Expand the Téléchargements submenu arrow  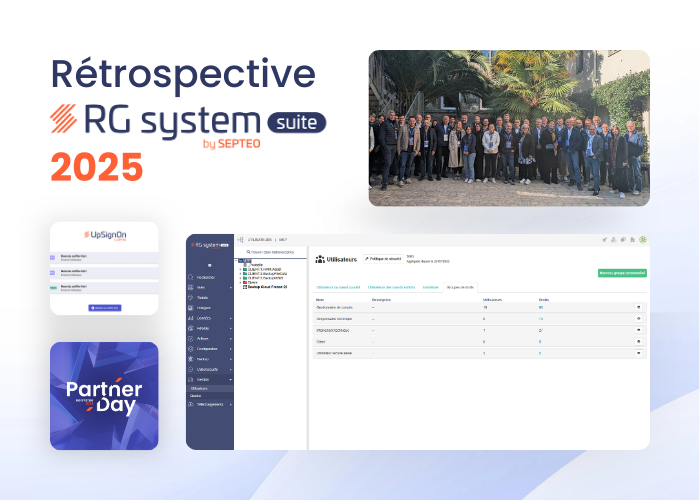point(231,404)
